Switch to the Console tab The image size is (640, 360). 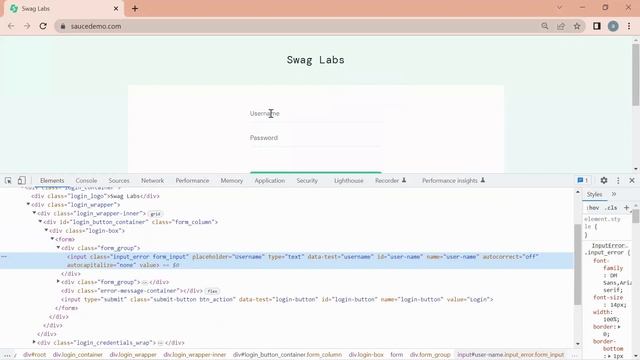coord(86,180)
